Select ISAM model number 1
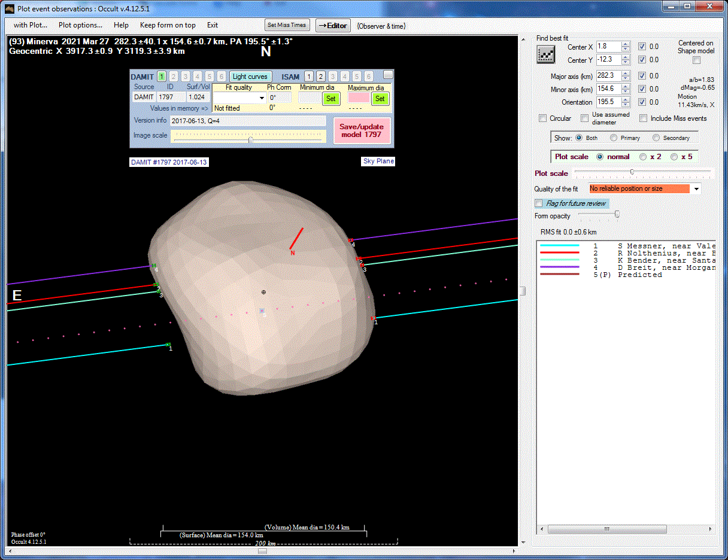Viewport: 728px width, 560px height. tap(308, 77)
